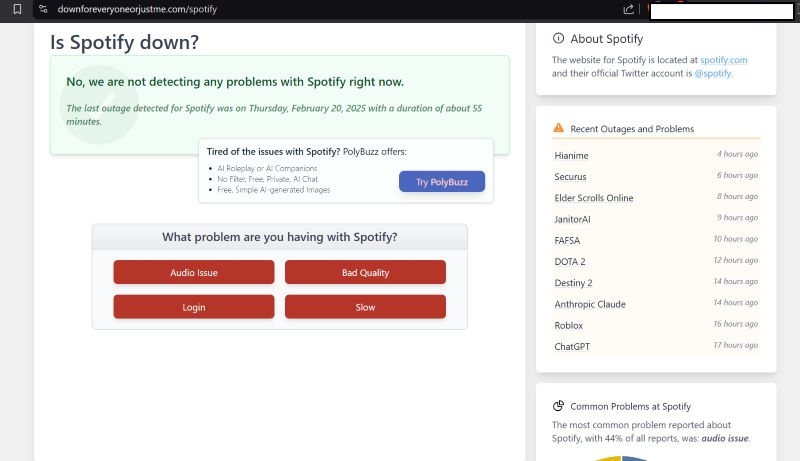Viewport: 800px width, 461px height.
Task: Click the 'audio issue' bold text
Action: click(x=725, y=438)
